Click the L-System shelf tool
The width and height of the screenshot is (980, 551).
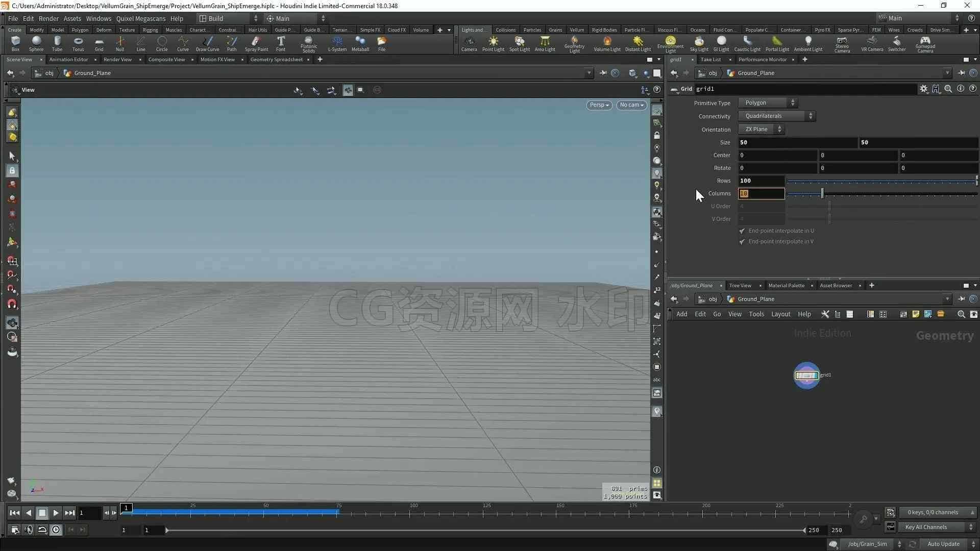[337, 43]
